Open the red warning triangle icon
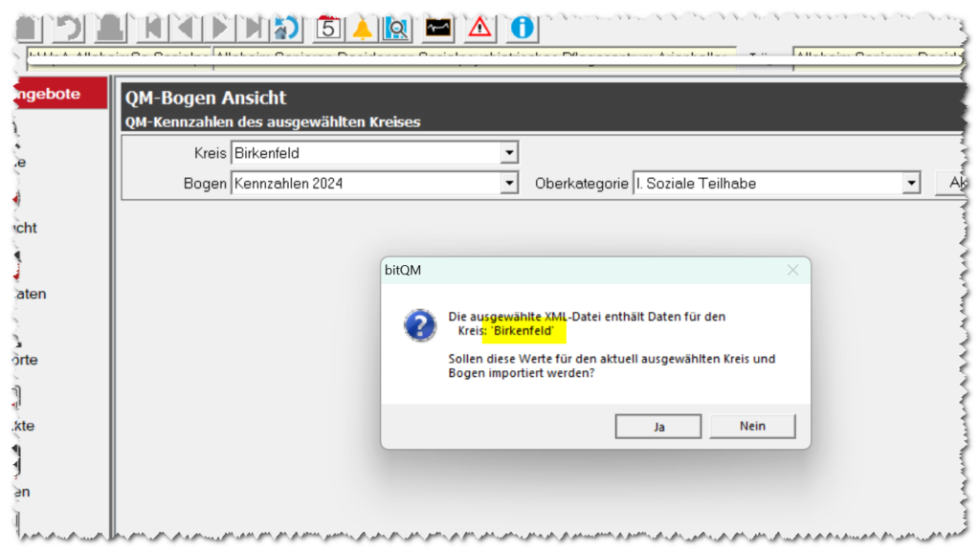This screenshot has height=552, width=980. click(x=479, y=28)
